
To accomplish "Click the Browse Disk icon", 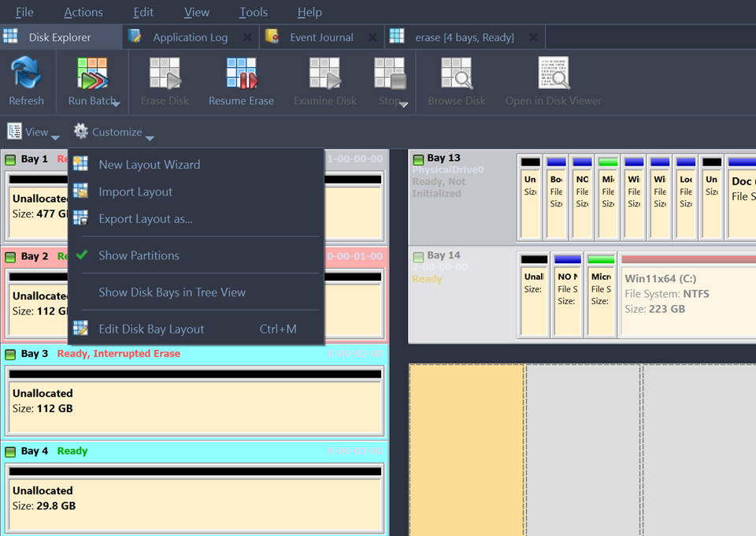I will point(456,74).
